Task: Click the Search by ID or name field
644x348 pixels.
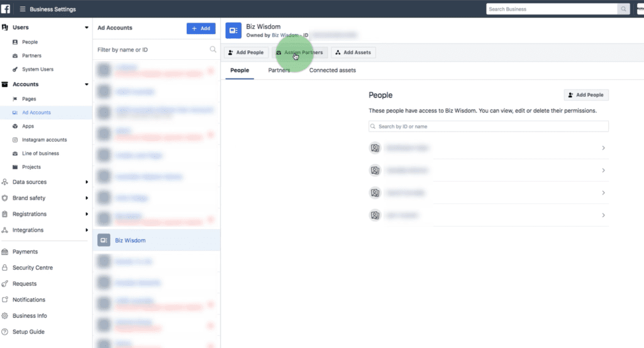Action: (488, 126)
